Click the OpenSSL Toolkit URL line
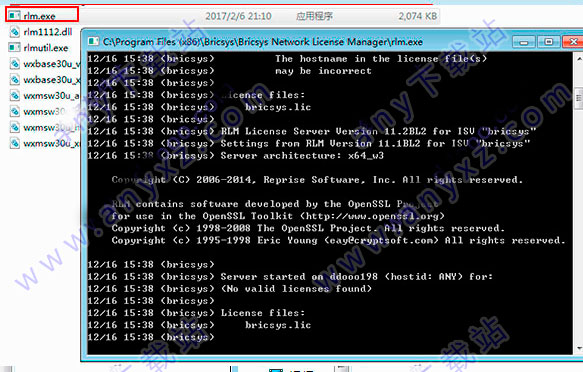 [278, 216]
